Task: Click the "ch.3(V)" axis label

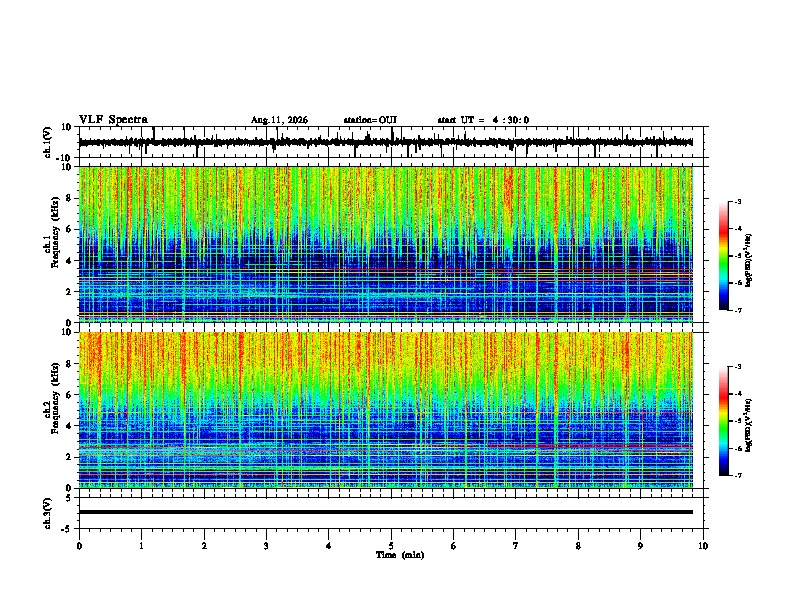Action: pos(48,514)
